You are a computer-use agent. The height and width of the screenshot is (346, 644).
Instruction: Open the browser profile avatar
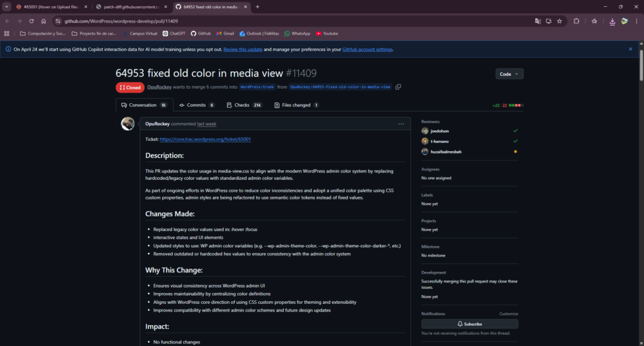pyautogui.click(x=625, y=21)
